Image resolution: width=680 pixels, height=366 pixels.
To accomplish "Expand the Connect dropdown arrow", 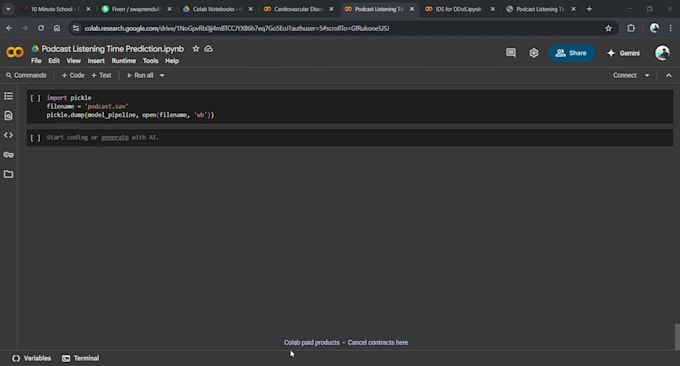I will (647, 75).
